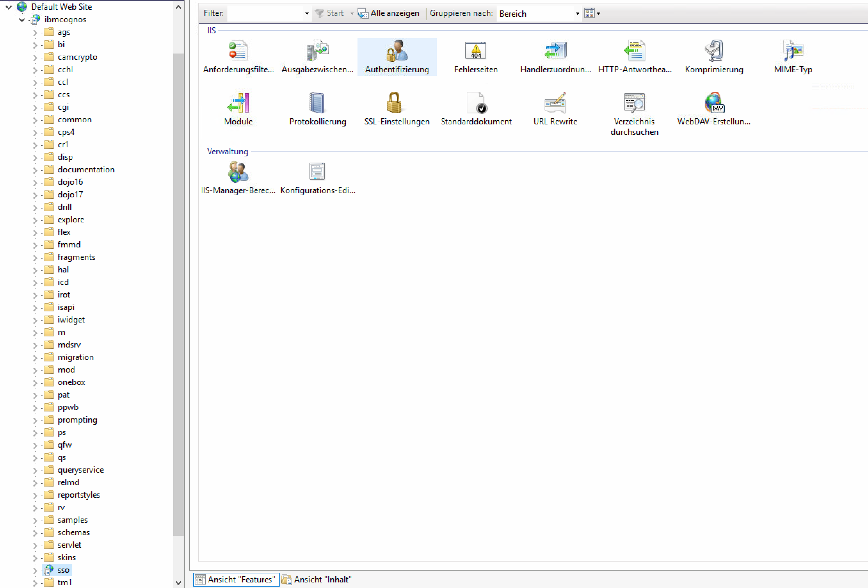This screenshot has width=868, height=588.
Task: Open the MIME-Typ feature icon
Action: click(793, 51)
